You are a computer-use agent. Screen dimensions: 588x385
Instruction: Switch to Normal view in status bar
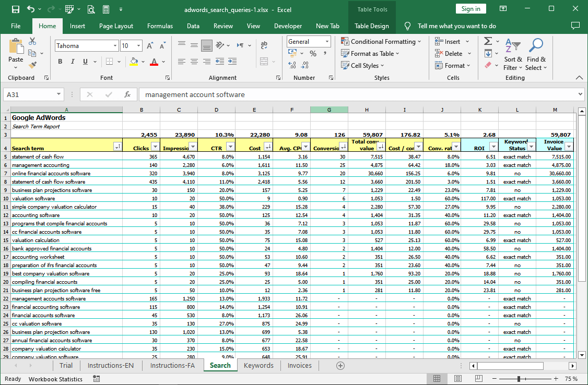(x=437, y=379)
